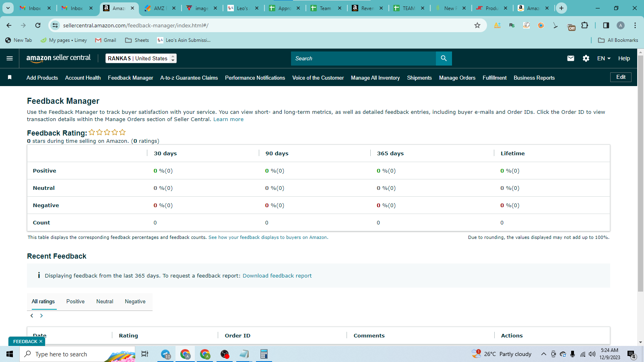644x362 pixels.
Task: Open the Chrome profile avatar A
Action: coord(621,25)
